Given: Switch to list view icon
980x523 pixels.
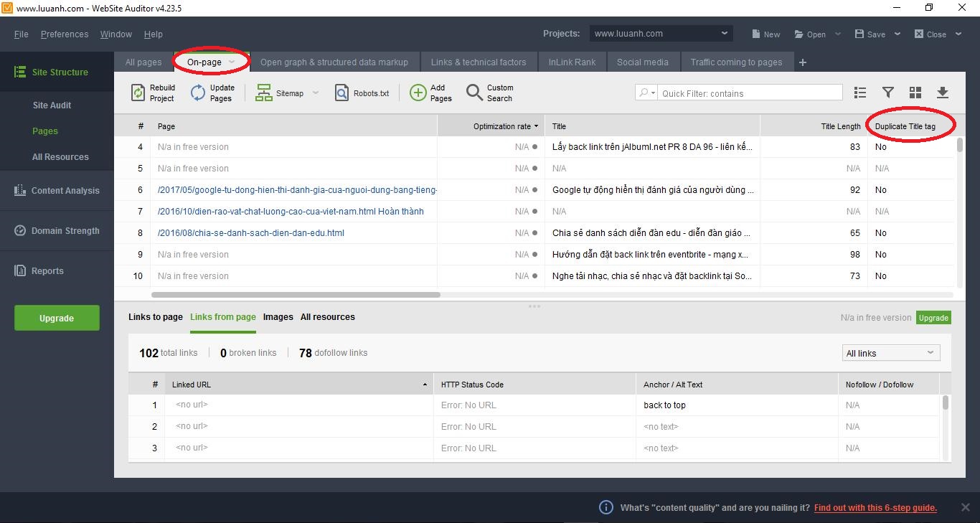Looking at the screenshot, I should pyautogui.click(x=860, y=93).
